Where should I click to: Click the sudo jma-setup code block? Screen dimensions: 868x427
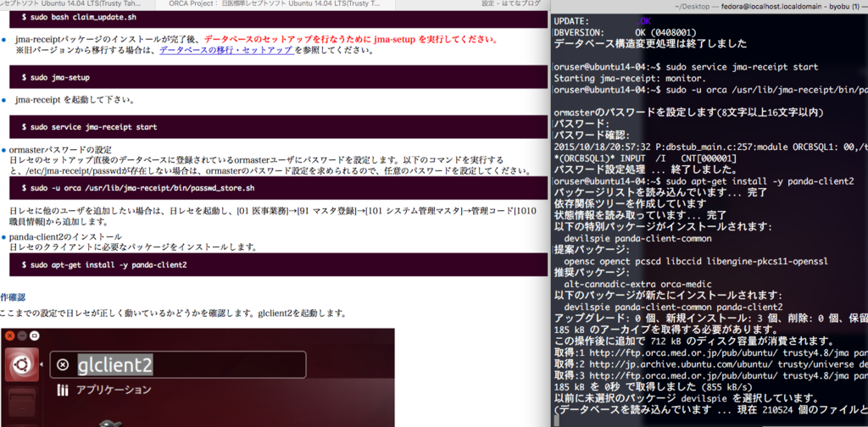coord(278,77)
